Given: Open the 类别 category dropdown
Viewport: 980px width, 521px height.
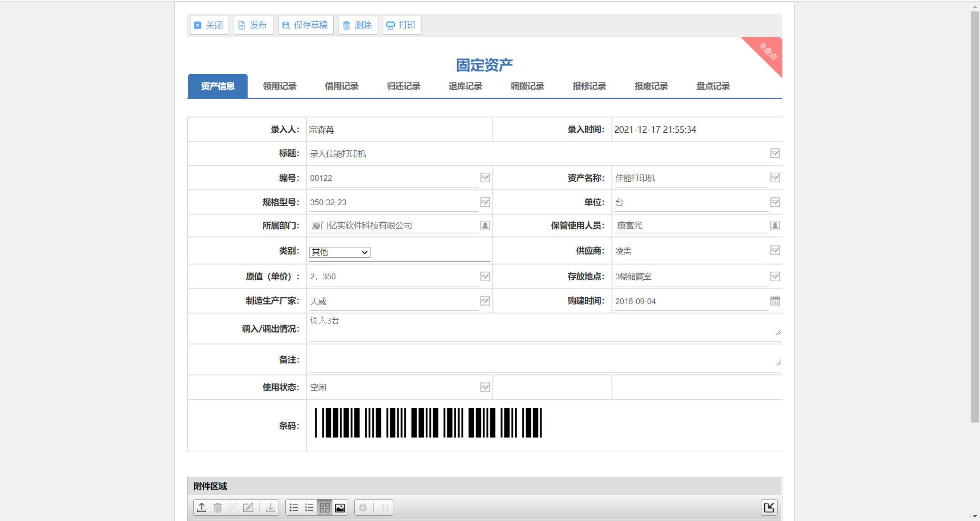Looking at the screenshot, I should coord(340,252).
